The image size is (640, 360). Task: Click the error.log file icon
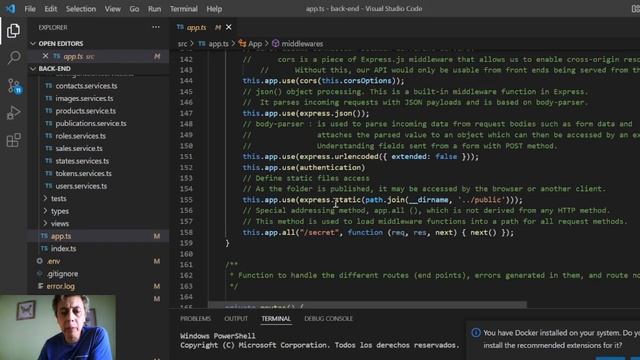(x=40, y=286)
